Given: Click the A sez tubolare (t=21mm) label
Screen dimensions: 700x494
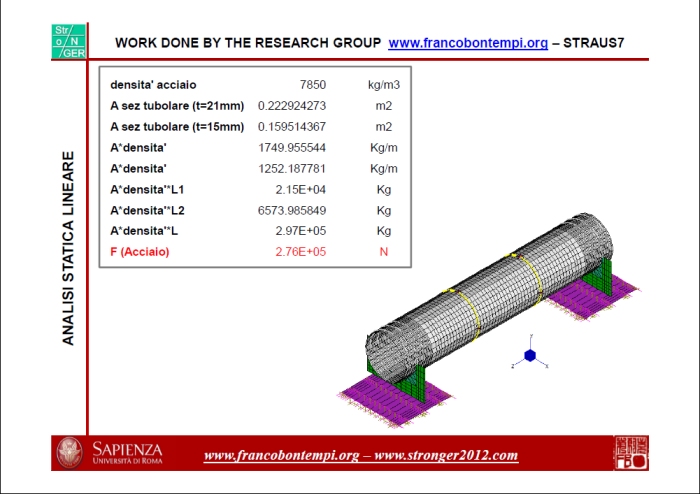Looking at the screenshot, I should 177,106.
